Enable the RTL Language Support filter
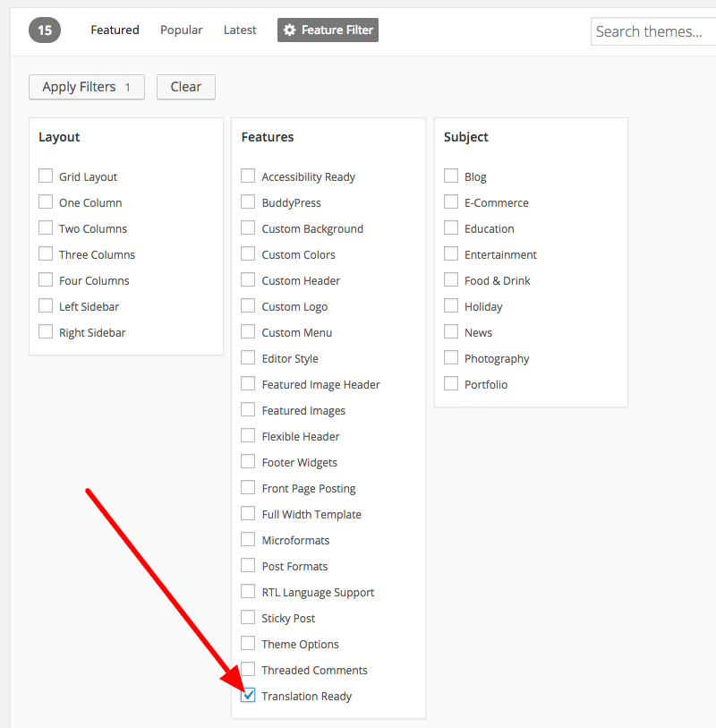The height and width of the screenshot is (728, 716). 247,592
